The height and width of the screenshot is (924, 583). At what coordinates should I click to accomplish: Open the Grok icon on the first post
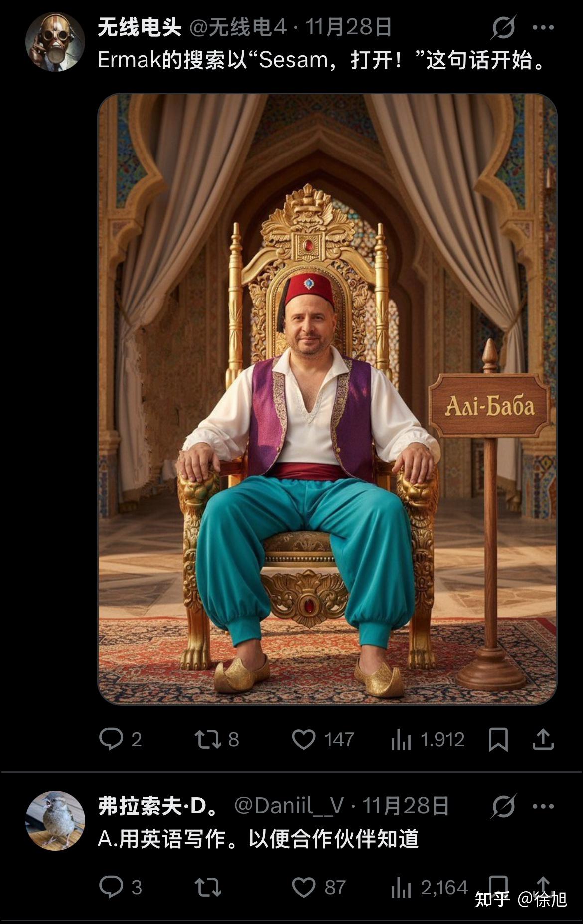point(503,27)
